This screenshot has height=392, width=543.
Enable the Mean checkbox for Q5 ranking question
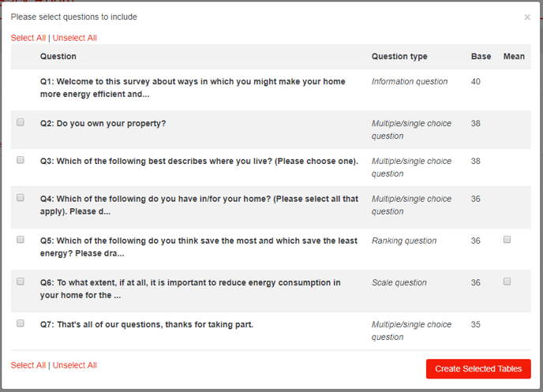pos(507,240)
